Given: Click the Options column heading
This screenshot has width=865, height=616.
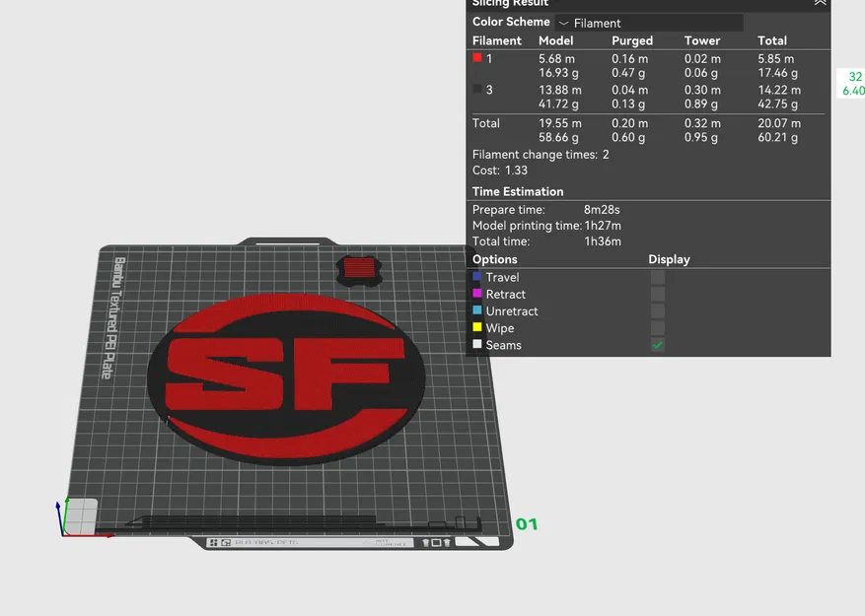Looking at the screenshot, I should coord(494,259).
